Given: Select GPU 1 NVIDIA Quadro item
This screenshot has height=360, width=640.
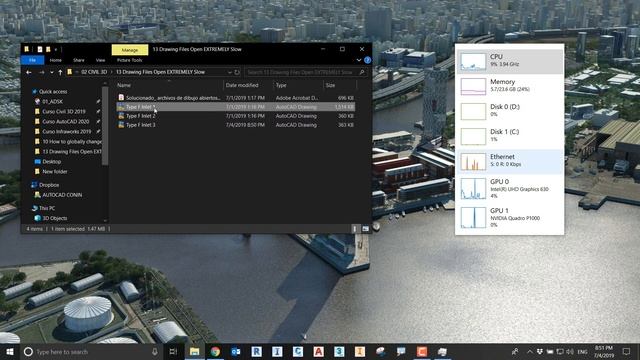Looking at the screenshot, I should click(x=509, y=217).
